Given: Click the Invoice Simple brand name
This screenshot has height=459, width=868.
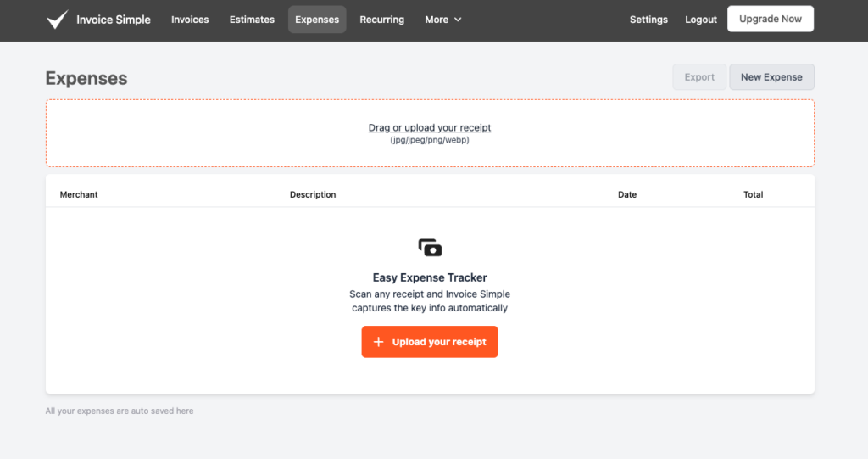Looking at the screenshot, I should click(x=114, y=20).
